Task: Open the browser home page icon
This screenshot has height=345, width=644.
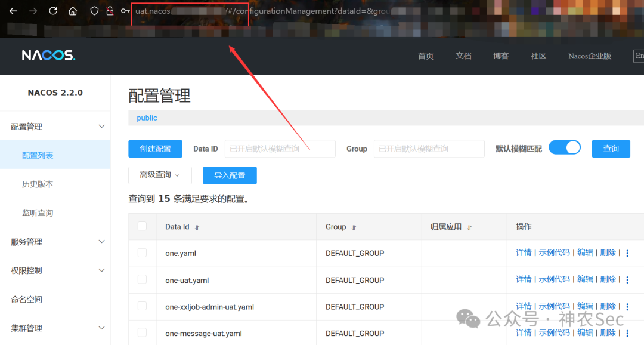Action: click(73, 11)
